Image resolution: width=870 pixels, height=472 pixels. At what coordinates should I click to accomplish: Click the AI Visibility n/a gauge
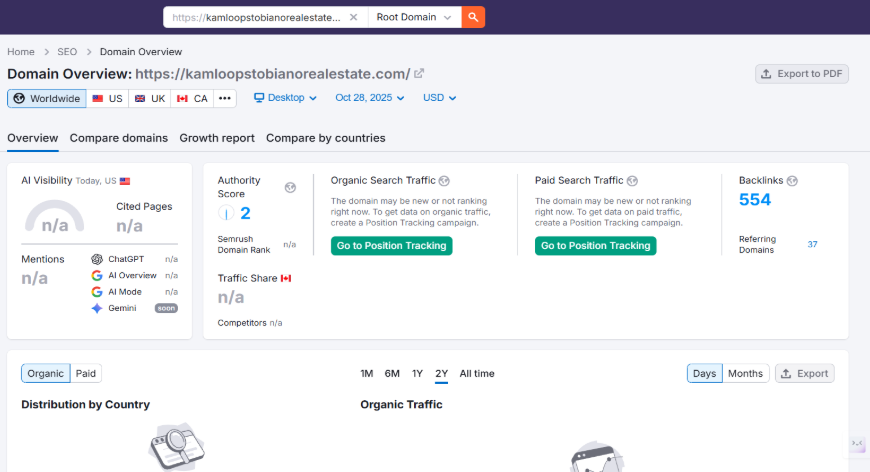(x=54, y=217)
